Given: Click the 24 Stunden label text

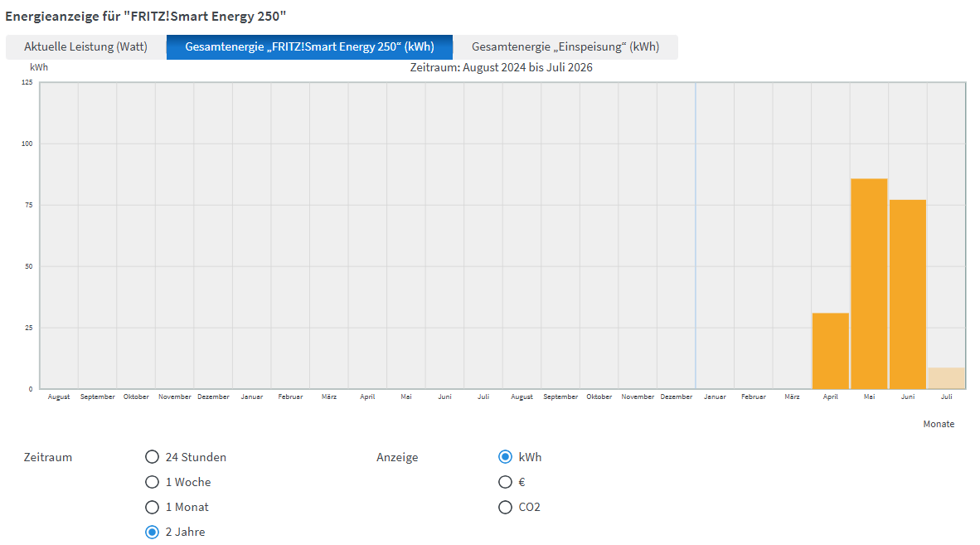Looking at the screenshot, I should click(196, 457).
